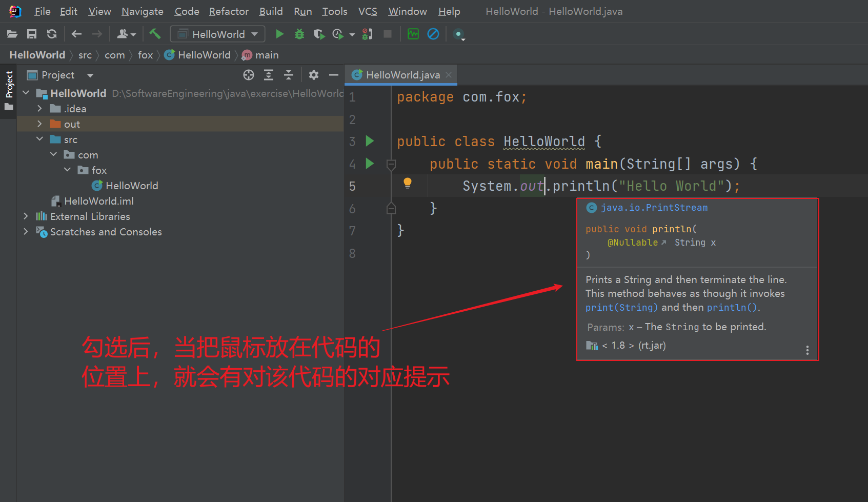
Task: Click the Expand All icon in Project panel
Action: pos(269,75)
